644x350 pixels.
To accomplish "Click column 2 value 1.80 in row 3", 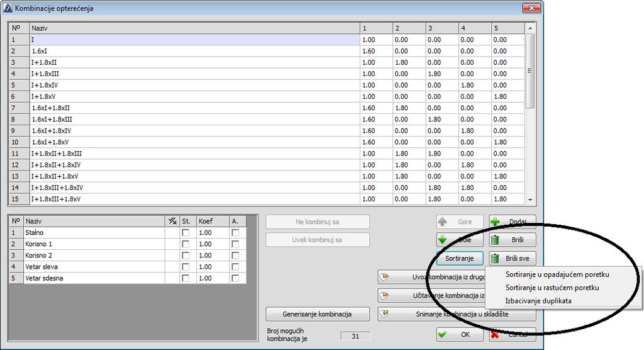I will point(409,62).
